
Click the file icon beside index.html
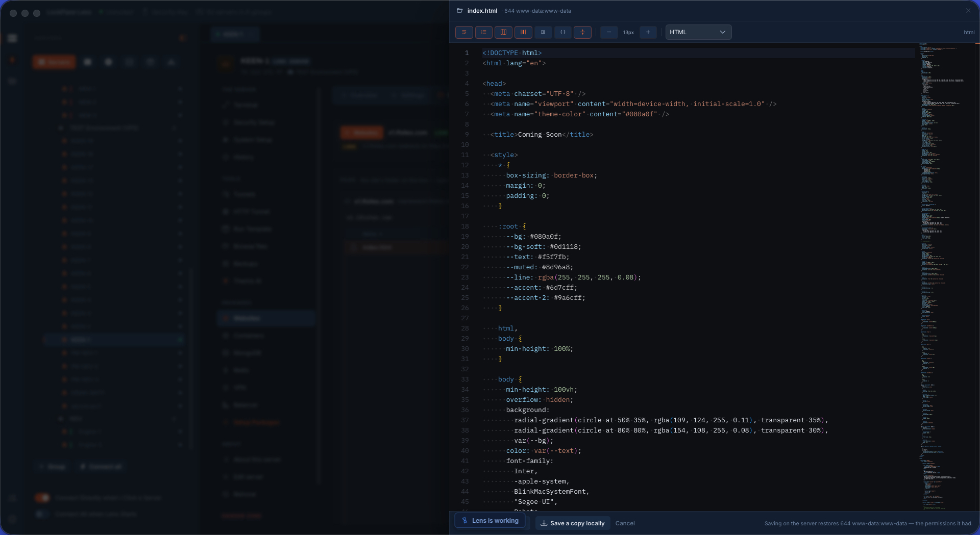(460, 11)
